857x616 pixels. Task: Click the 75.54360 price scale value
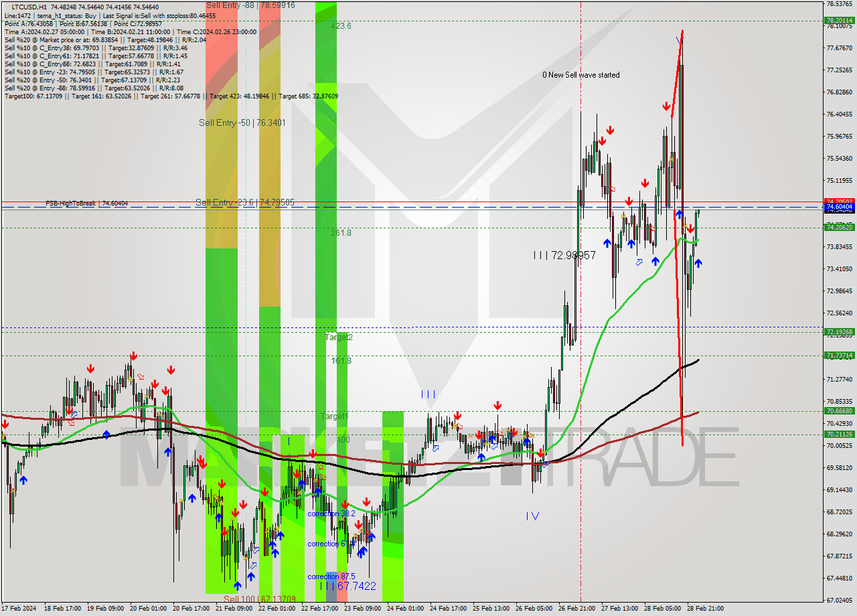pos(839,158)
